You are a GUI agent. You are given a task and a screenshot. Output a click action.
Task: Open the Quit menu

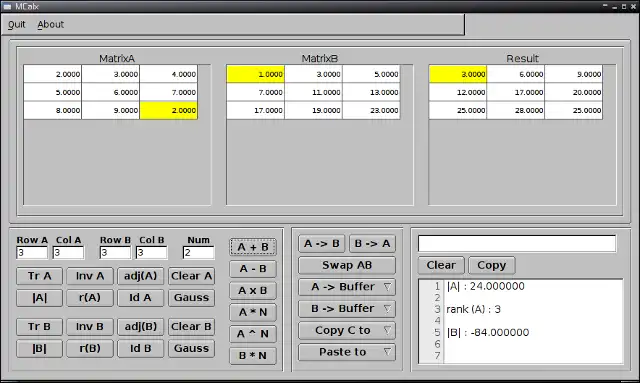tap(17, 24)
